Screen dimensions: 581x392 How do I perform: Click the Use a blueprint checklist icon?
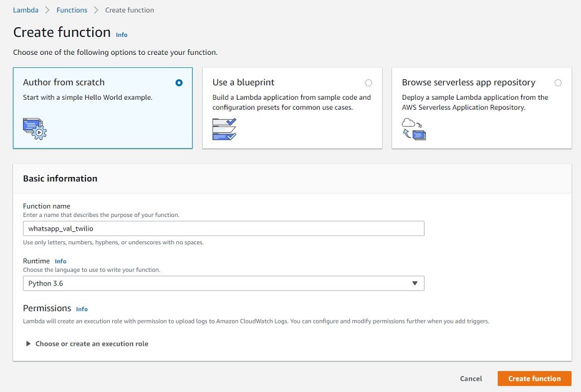click(224, 129)
